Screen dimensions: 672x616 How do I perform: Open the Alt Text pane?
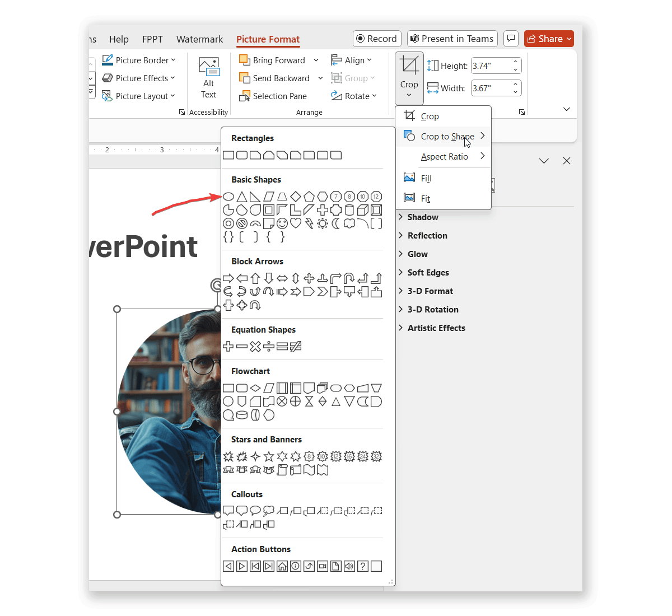click(x=208, y=79)
